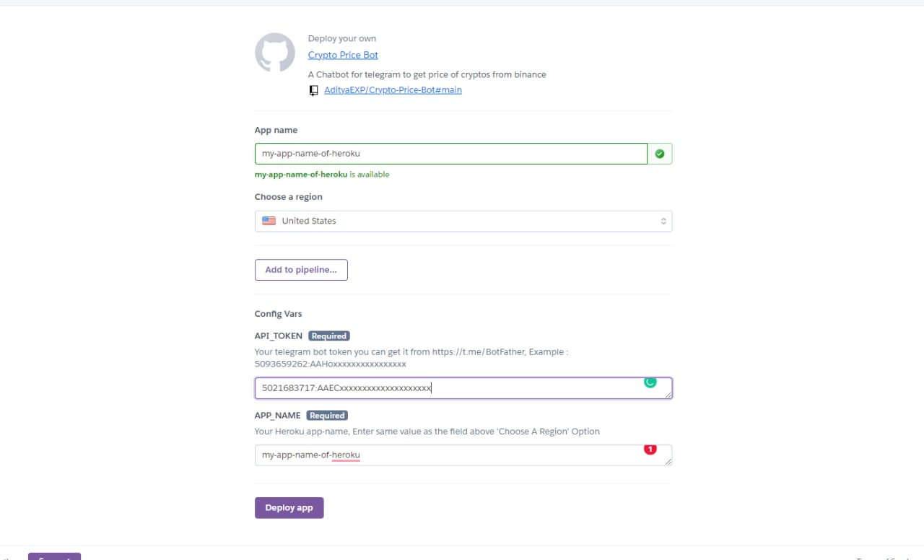924x560 pixels.
Task: Click the green validation badge in API_TOKEN field
Action: point(649,382)
